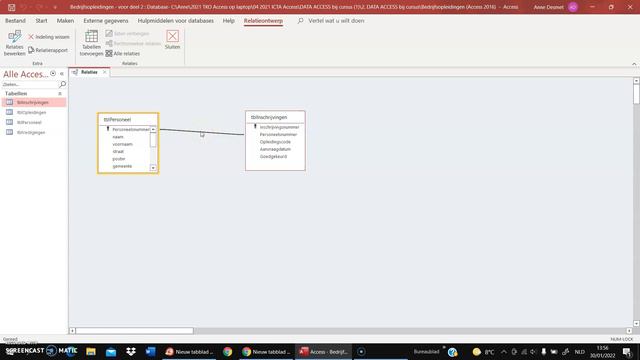The width and height of the screenshot is (640, 360).
Task: Click the Zoeken search field
Action: click(30, 84)
